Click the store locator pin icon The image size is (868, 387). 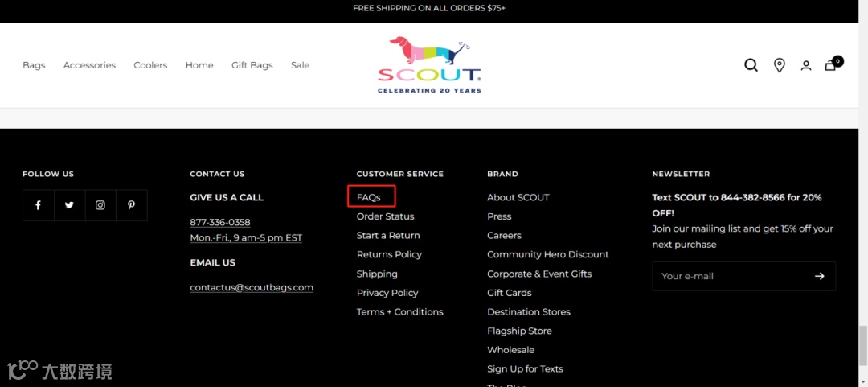[779, 65]
